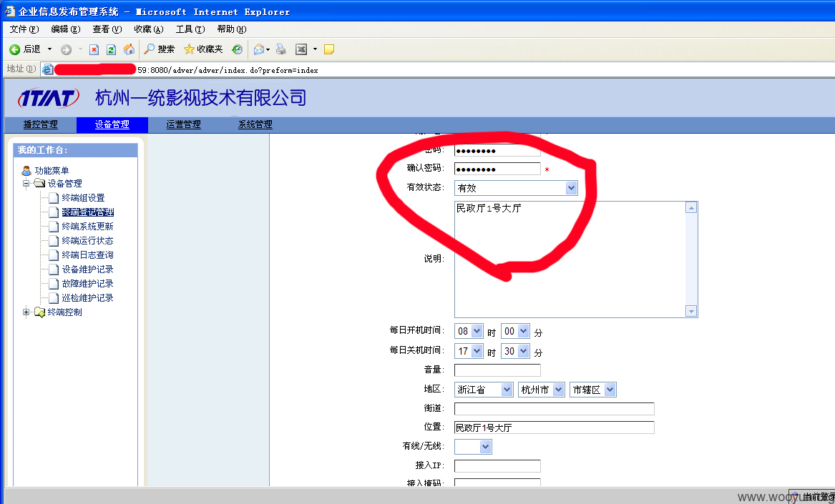Click the page icon in address bar
This screenshot has width=835, height=504.
[x=47, y=69]
